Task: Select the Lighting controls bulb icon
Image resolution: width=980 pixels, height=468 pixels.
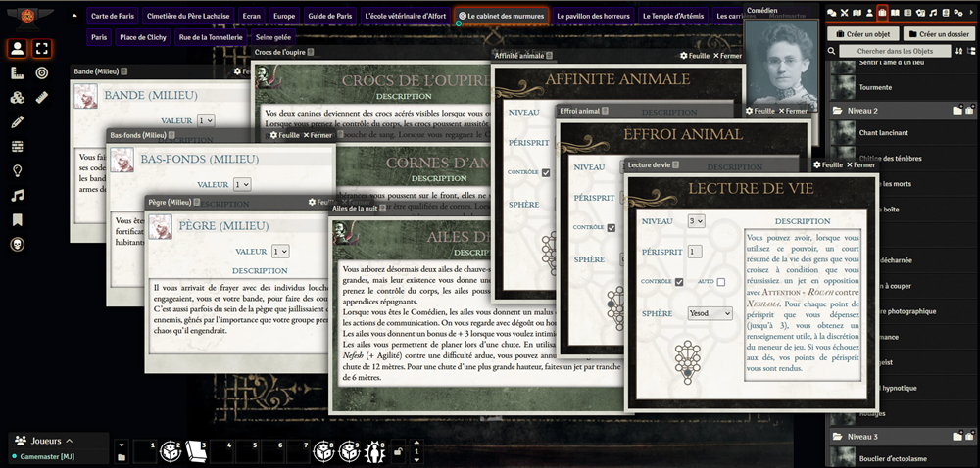Action: (x=18, y=170)
